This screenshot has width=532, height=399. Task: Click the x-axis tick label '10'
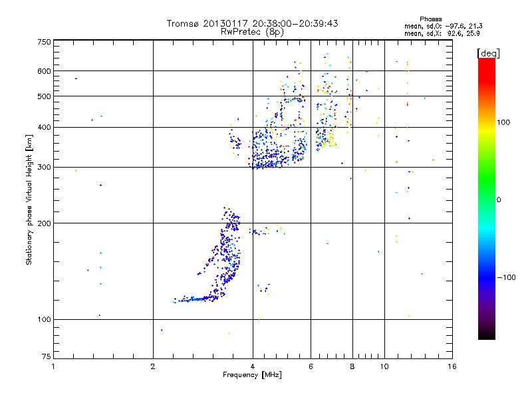(x=384, y=366)
